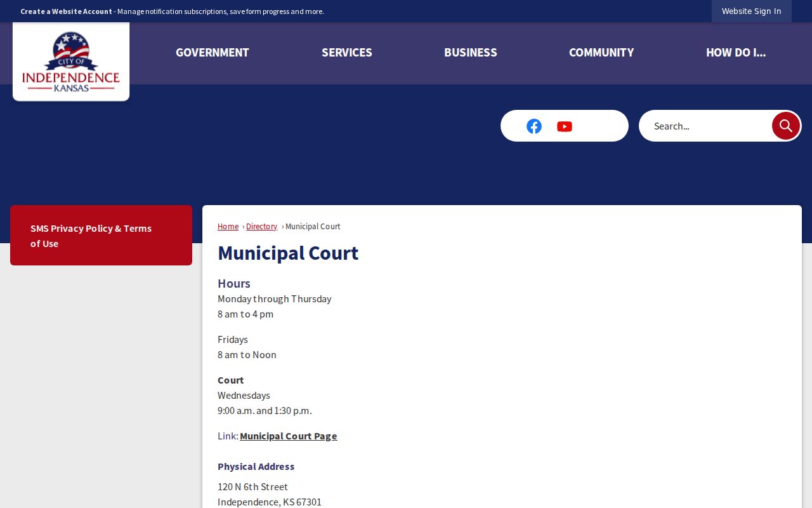
Task: Go to the Home breadcrumb link
Action: click(x=228, y=227)
